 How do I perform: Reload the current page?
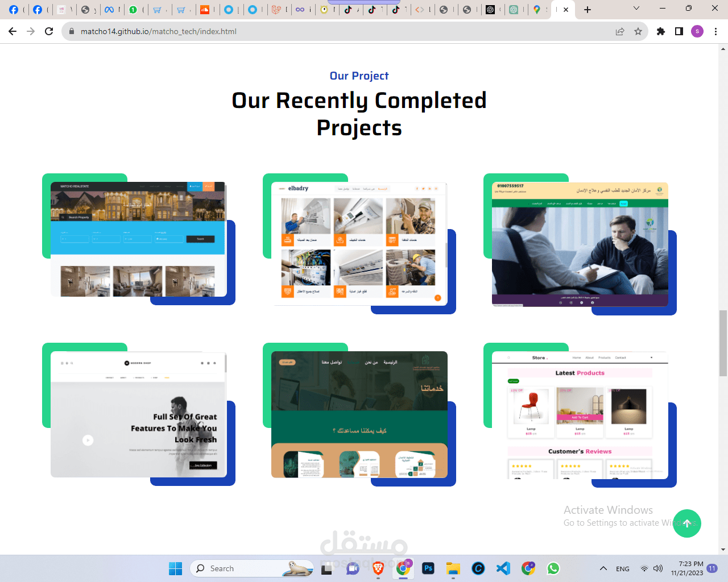tap(49, 31)
